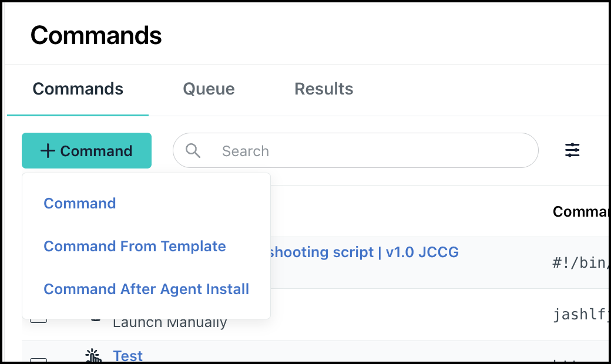The image size is (611, 364).
Task: Open the filter settings sliders icon
Action: (x=572, y=151)
